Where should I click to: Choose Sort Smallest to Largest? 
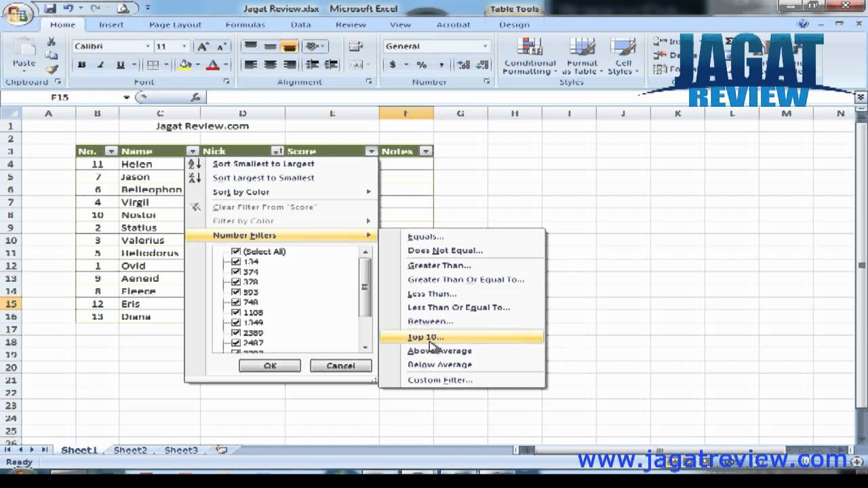coord(281,164)
